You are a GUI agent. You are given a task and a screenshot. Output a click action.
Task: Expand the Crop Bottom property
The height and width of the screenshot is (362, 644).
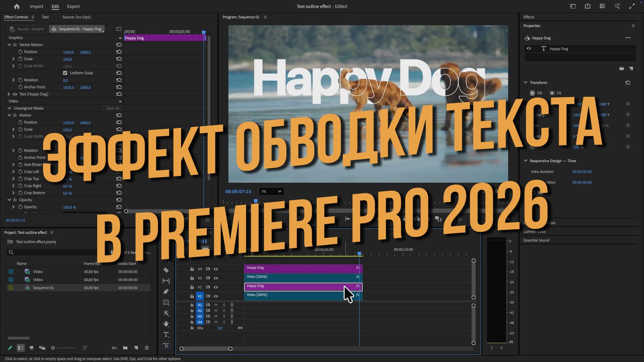[13, 193]
